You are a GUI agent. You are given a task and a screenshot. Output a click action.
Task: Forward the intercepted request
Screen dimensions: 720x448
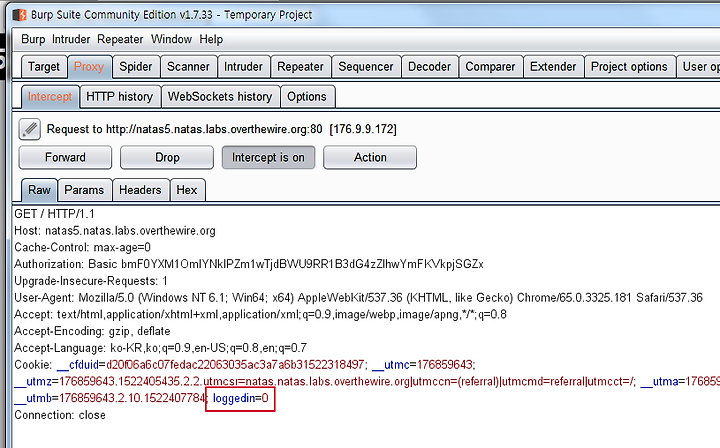[65, 157]
